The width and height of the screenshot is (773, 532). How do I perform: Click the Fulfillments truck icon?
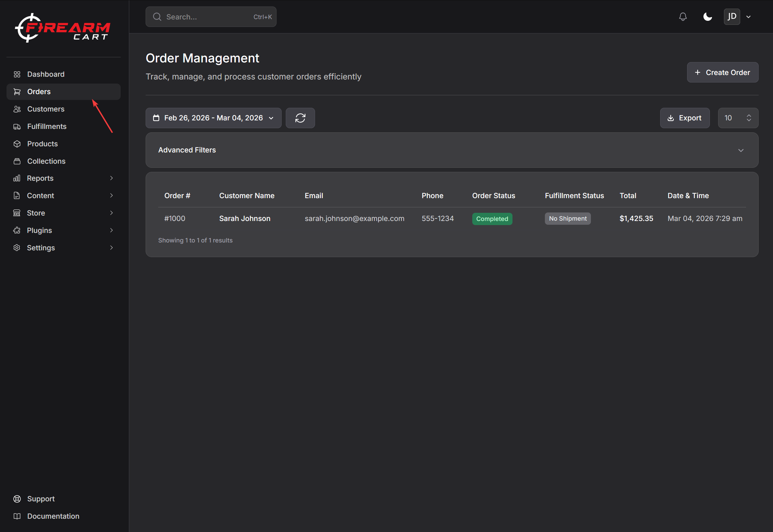click(17, 127)
